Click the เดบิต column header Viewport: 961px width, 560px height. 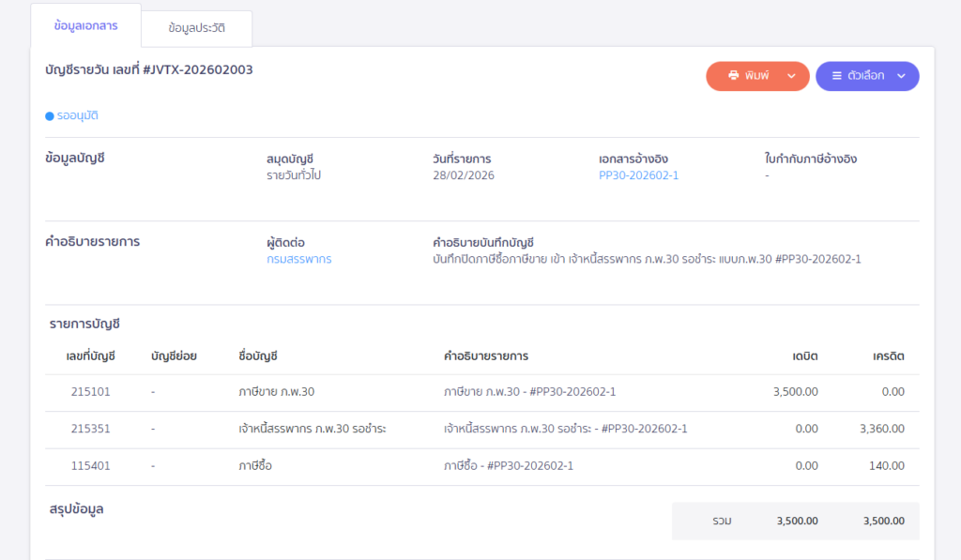click(x=804, y=356)
